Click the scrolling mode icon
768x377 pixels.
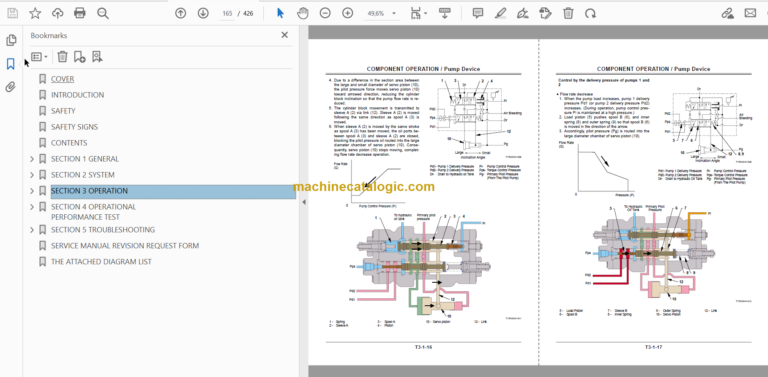click(445, 13)
